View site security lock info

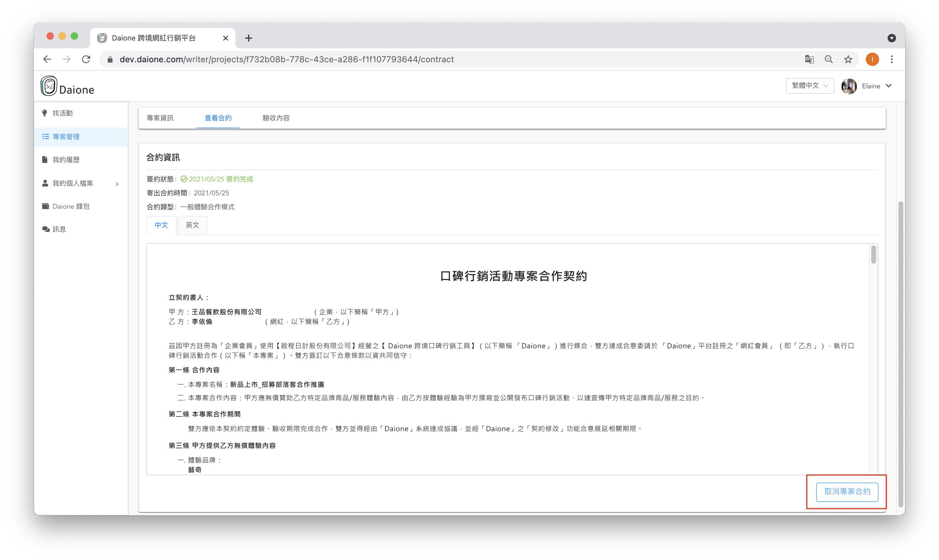110,59
